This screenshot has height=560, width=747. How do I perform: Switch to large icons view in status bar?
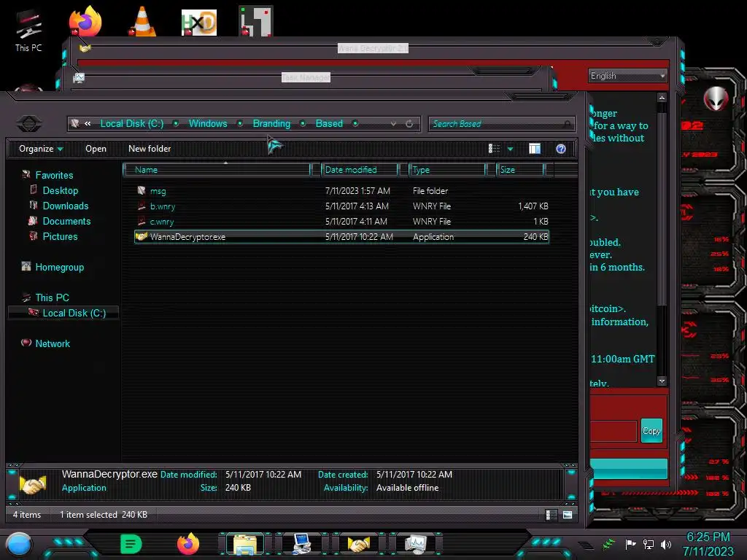(568, 515)
